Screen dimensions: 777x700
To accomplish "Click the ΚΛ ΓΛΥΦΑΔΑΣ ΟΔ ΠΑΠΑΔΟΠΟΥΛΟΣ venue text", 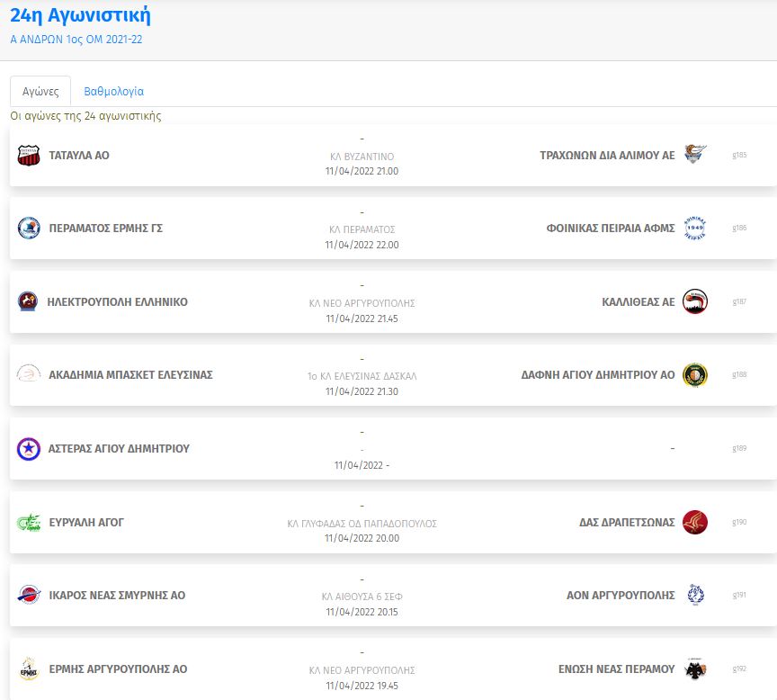I will pyautogui.click(x=362, y=524).
